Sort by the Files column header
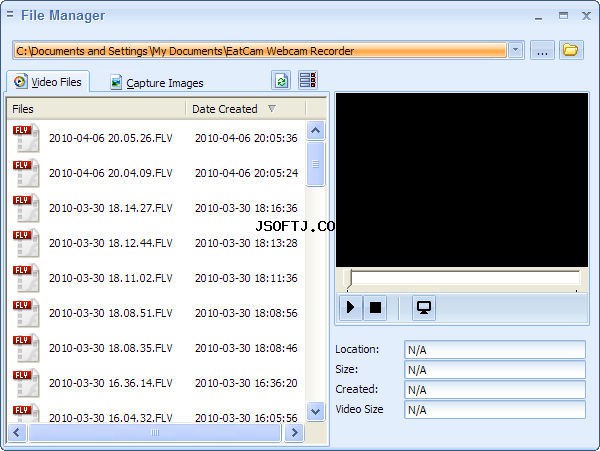Image resolution: width=600 pixels, height=451 pixels. (x=96, y=109)
